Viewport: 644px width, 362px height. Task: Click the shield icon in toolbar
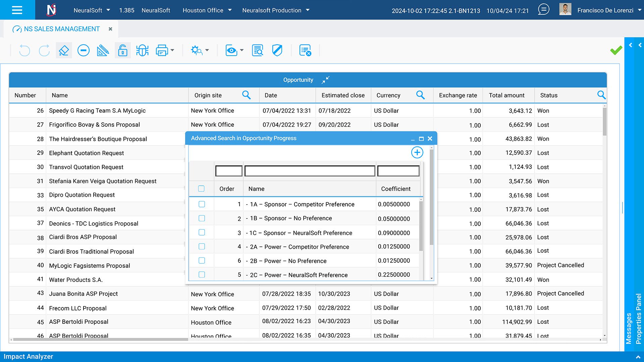[277, 51]
